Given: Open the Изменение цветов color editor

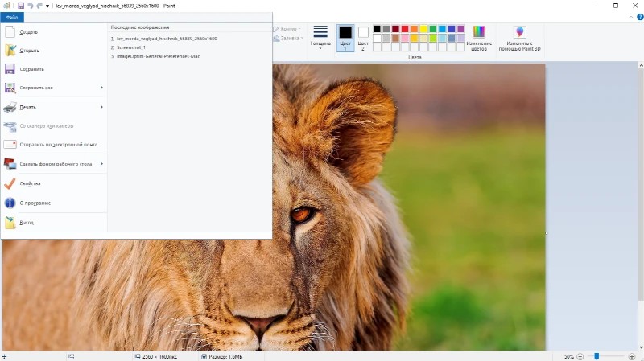Looking at the screenshot, I should coord(479,37).
